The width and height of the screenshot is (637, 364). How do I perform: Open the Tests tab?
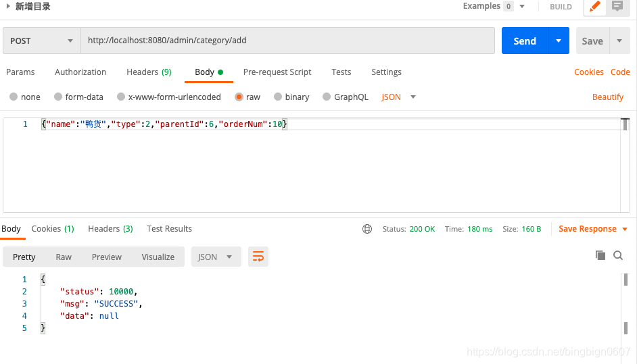(x=341, y=72)
